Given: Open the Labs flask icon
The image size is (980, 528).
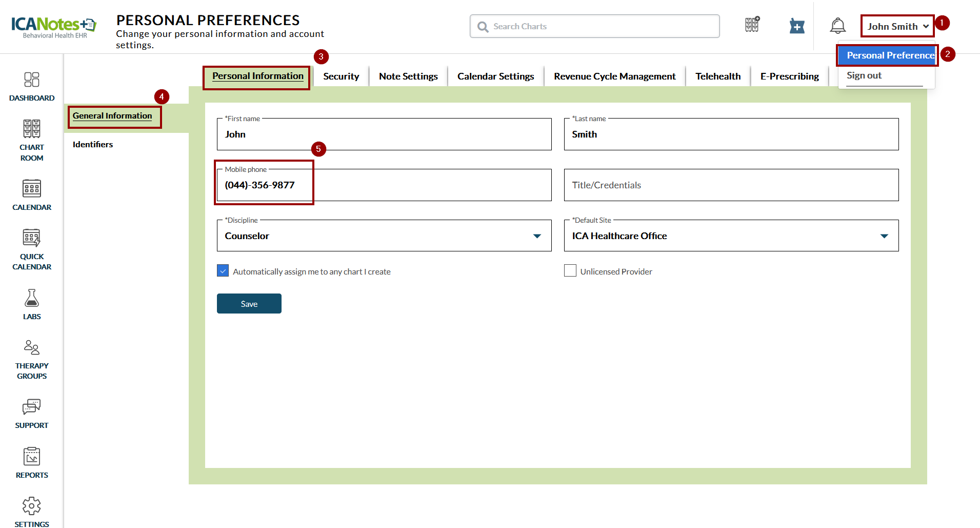Looking at the screenshot, I should click(x=31, y=299).
